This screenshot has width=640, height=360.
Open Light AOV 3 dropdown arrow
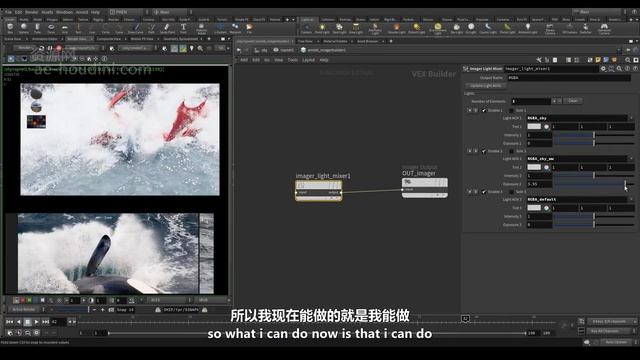(x=631, y=199)
